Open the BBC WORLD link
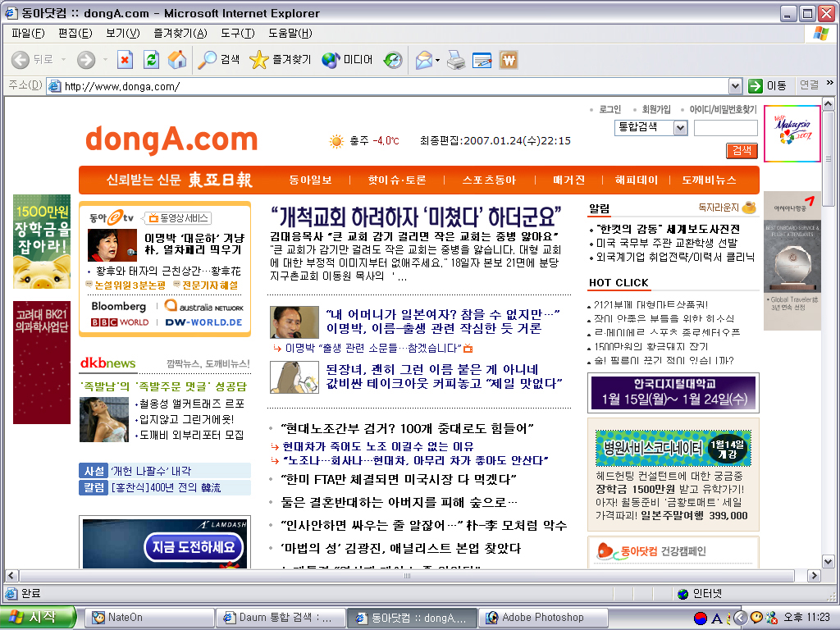This screenshot has height=630, width=840. [x=120, y=322]
